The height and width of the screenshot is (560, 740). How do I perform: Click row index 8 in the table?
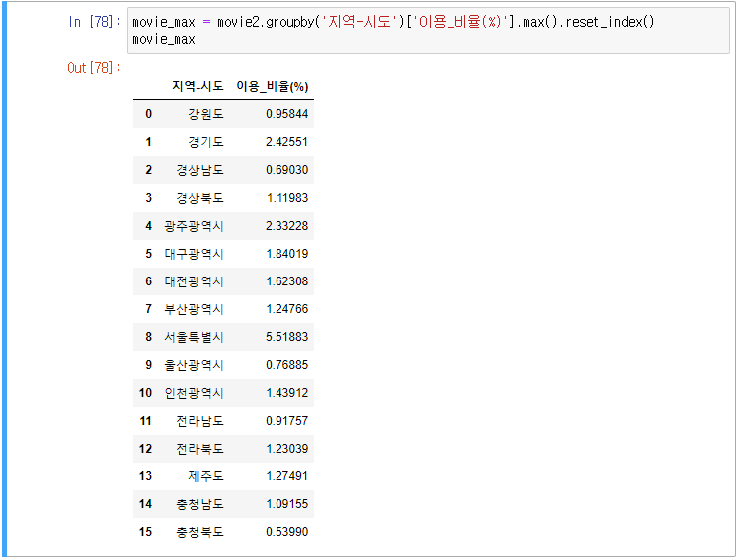click(x=148, y=337)
